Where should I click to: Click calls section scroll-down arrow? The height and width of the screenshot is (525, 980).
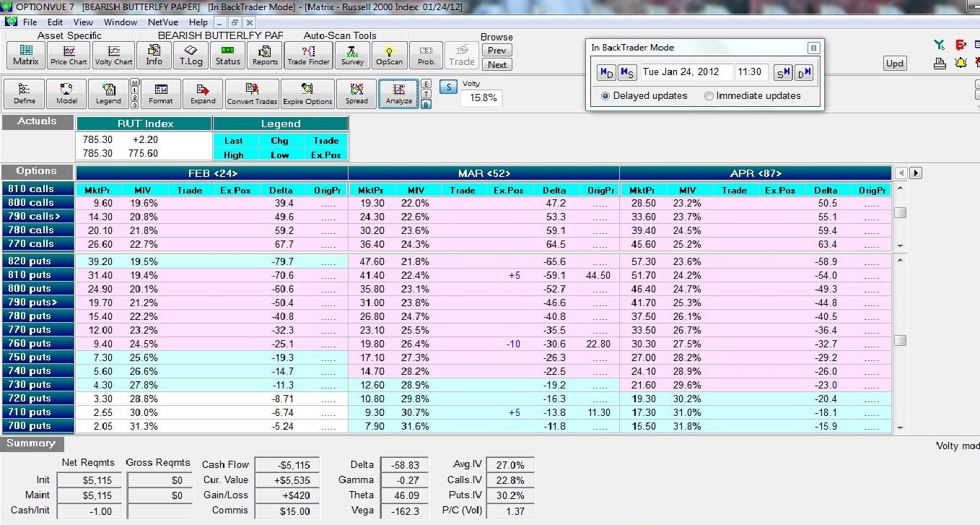[899, 246]
